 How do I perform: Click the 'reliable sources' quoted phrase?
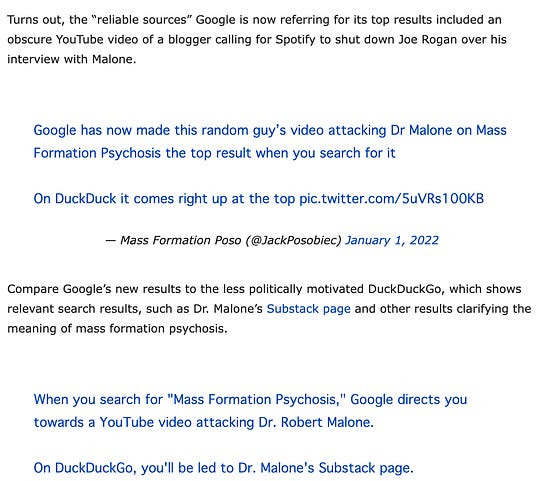142,20
